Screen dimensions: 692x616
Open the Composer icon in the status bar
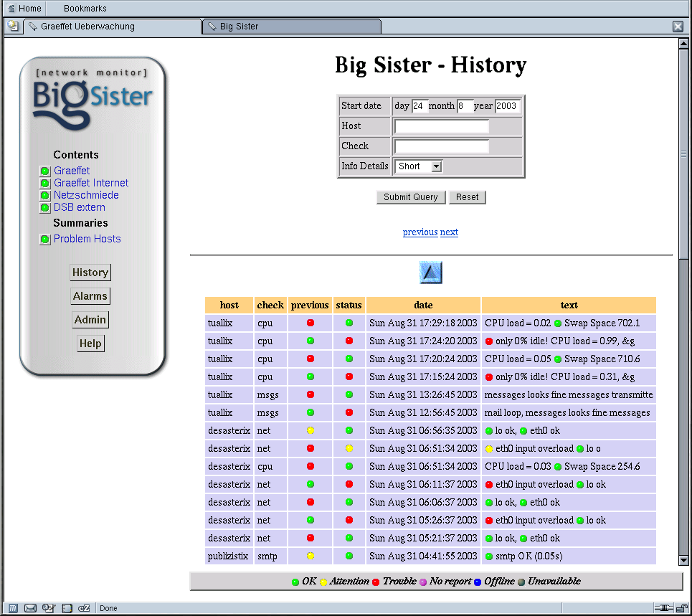pos(49,608)
